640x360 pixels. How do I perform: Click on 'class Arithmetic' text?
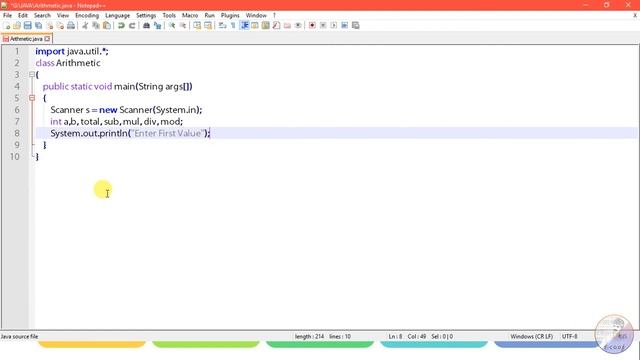tap(68, 63)
